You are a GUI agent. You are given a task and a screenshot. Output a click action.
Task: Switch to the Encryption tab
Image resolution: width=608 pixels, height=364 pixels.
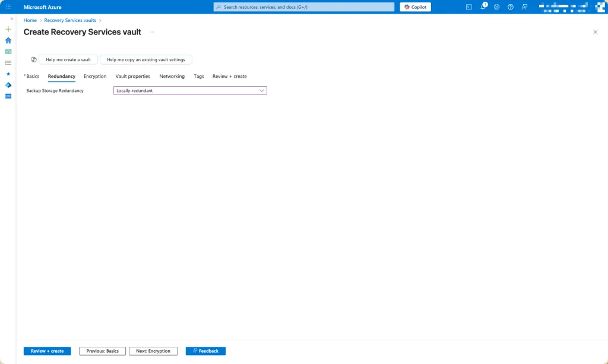[x=95, y=77]
